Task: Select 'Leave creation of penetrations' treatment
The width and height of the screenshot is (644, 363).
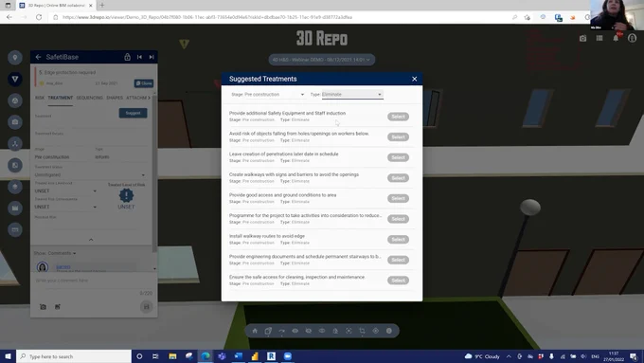Action: click(x=398, y=158)
